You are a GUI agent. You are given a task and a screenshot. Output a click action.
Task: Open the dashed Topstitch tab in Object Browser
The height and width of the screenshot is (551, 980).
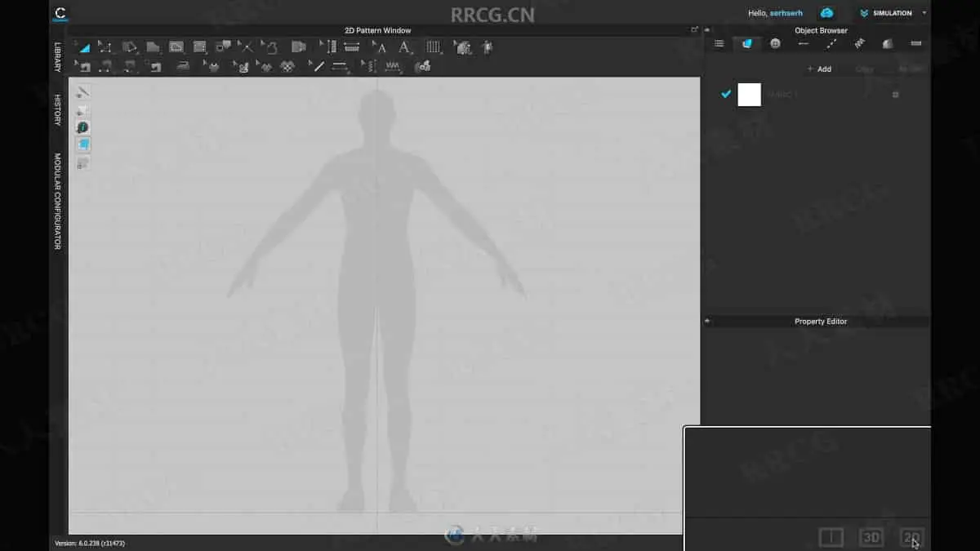pos(831,43)
